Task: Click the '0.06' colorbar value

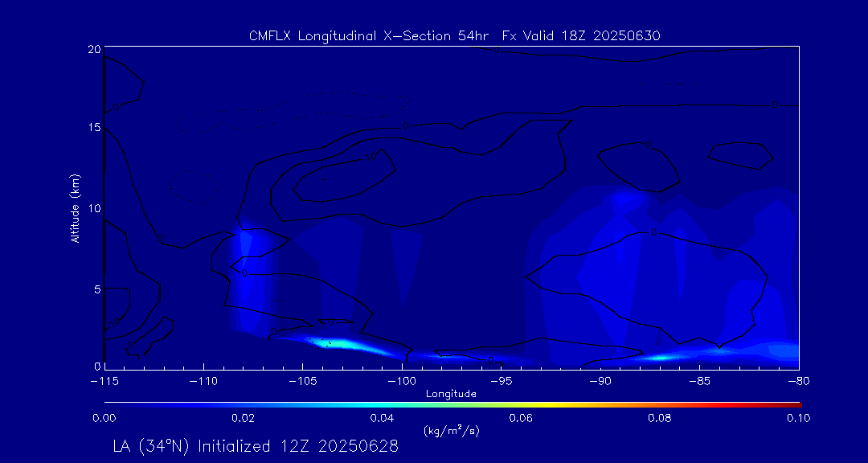Action: [x=522, y=418]
